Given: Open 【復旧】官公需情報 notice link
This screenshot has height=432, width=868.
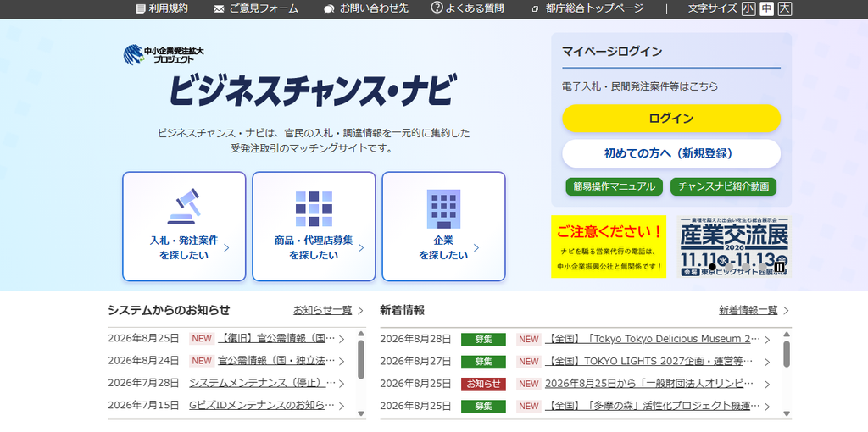Looking at the screenshot, I should click(276, 339).
